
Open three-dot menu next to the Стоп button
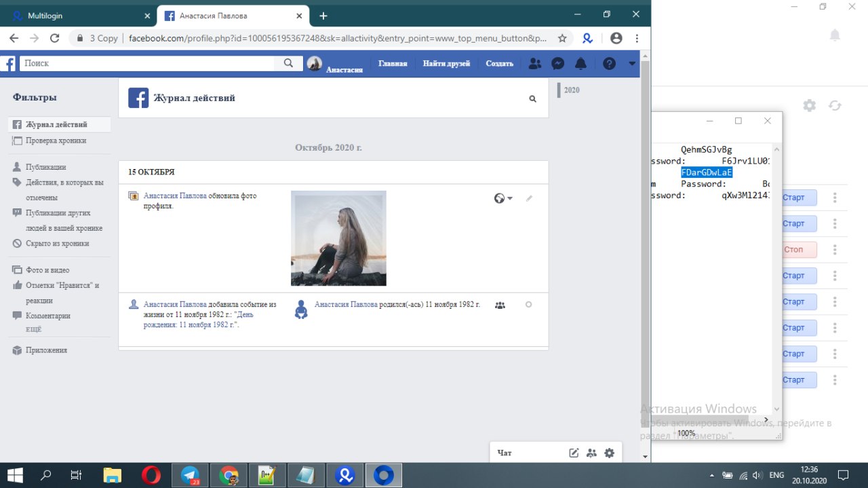click(835, 250)
